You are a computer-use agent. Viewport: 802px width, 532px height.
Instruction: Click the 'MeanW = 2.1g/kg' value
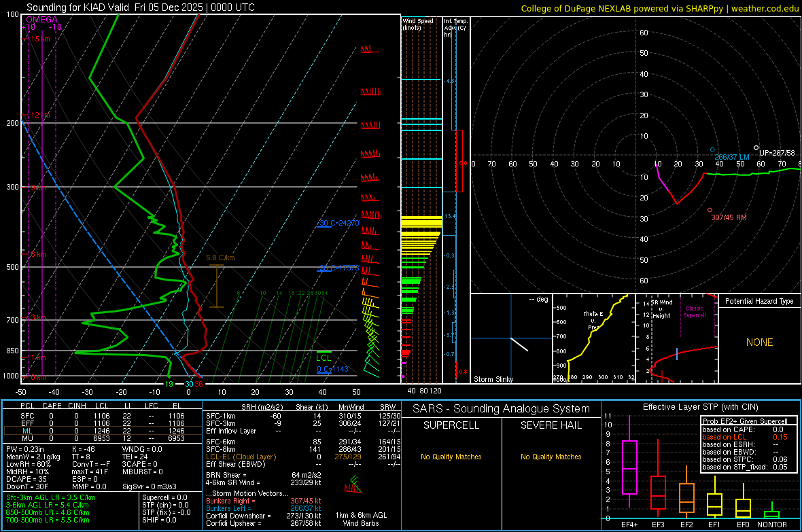tap(33, 457)
